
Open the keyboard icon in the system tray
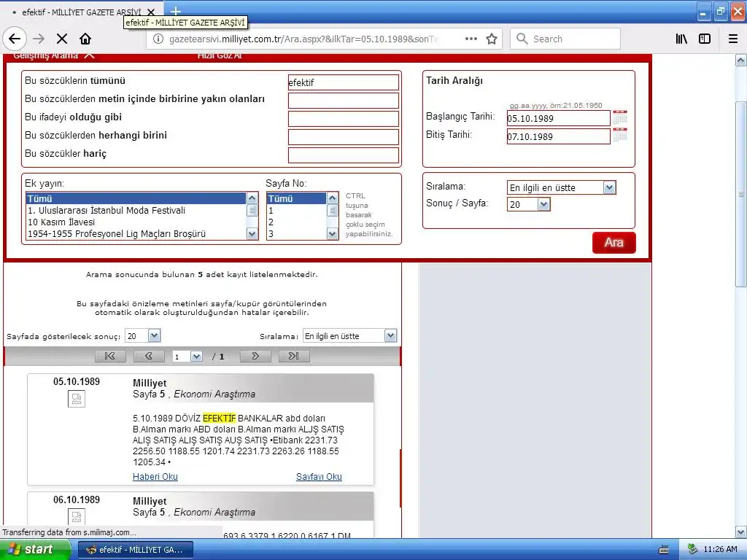tap(664, 550)
